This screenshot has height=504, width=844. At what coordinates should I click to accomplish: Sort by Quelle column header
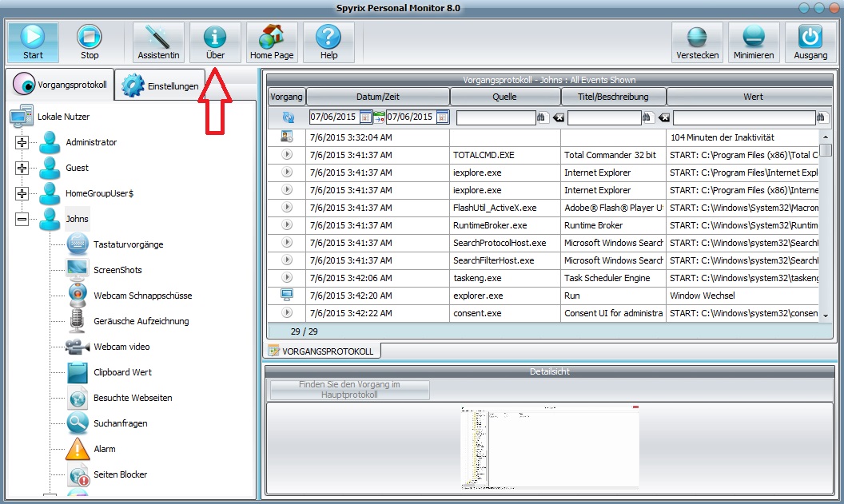point(505,97)
